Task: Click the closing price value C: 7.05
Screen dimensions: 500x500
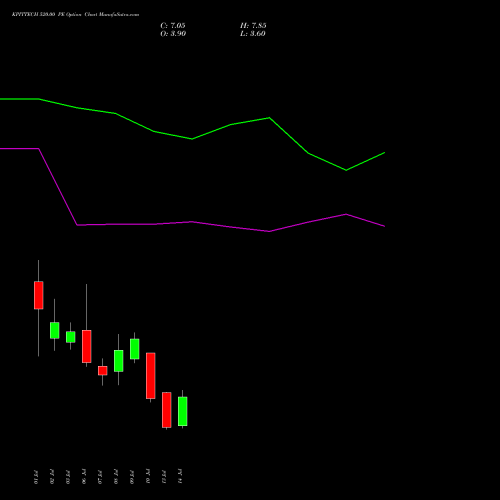Action: click(x=173, y=26)
